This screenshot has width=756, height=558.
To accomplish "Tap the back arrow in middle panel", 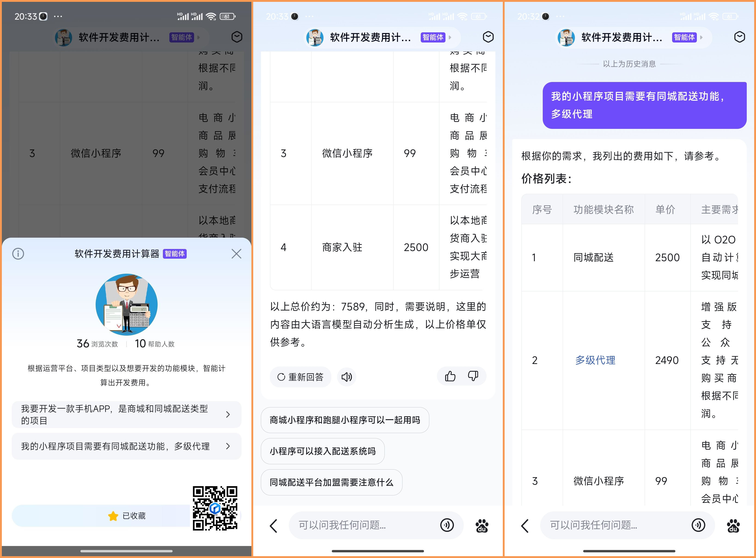I will coord(273,526).
